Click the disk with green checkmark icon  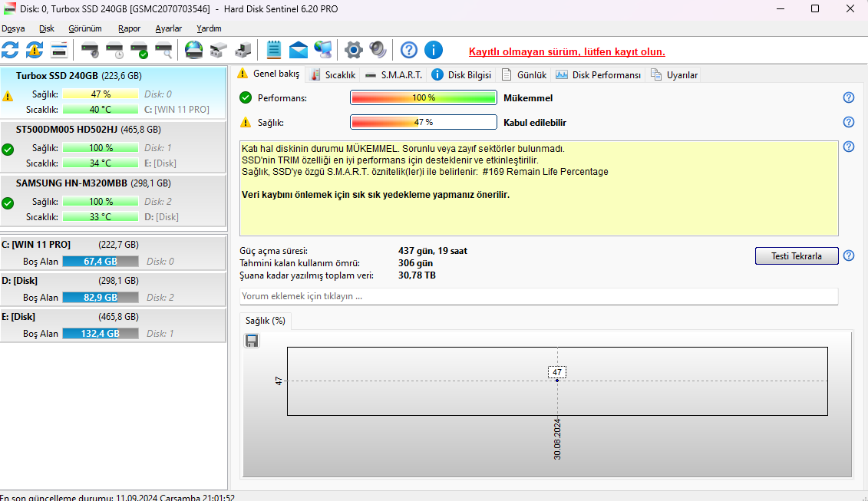point(139,50)
